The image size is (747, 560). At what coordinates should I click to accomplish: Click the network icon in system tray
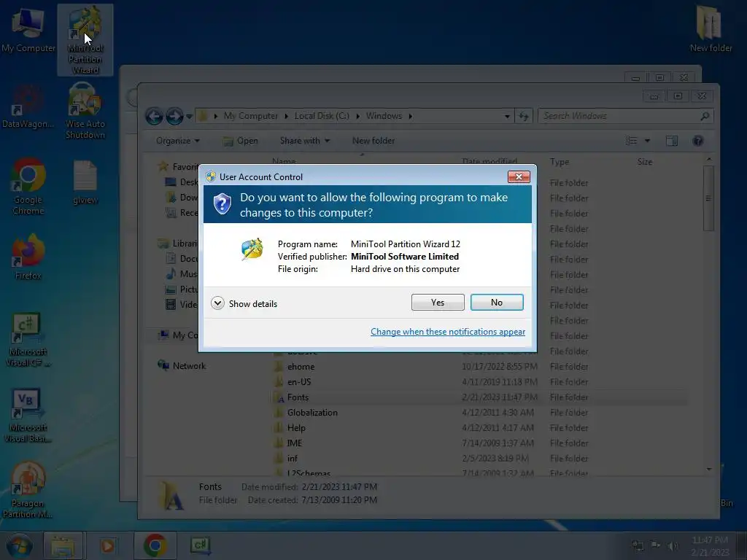click(x=638, y=545)
